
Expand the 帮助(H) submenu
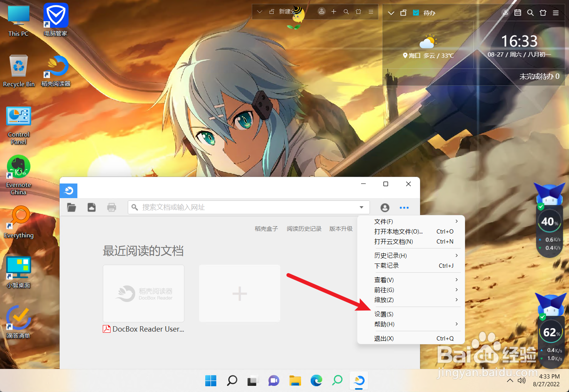click(x=411, y=324)
